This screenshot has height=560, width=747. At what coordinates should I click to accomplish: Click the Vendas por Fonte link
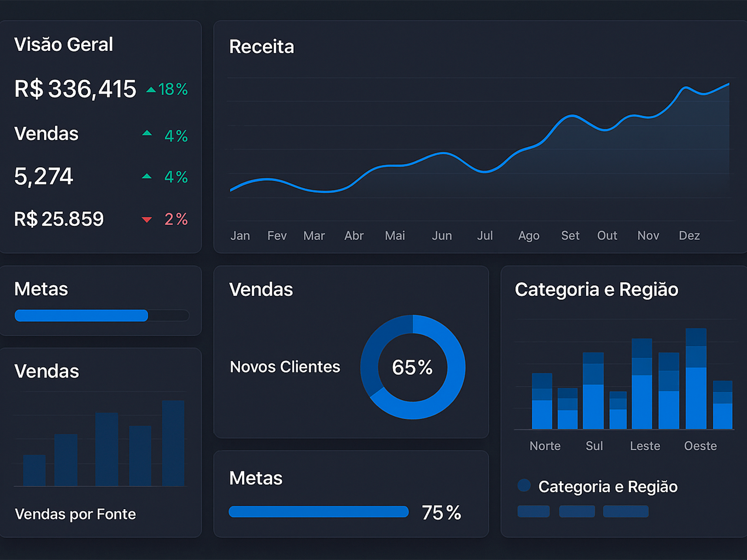(x=75, y=514)
